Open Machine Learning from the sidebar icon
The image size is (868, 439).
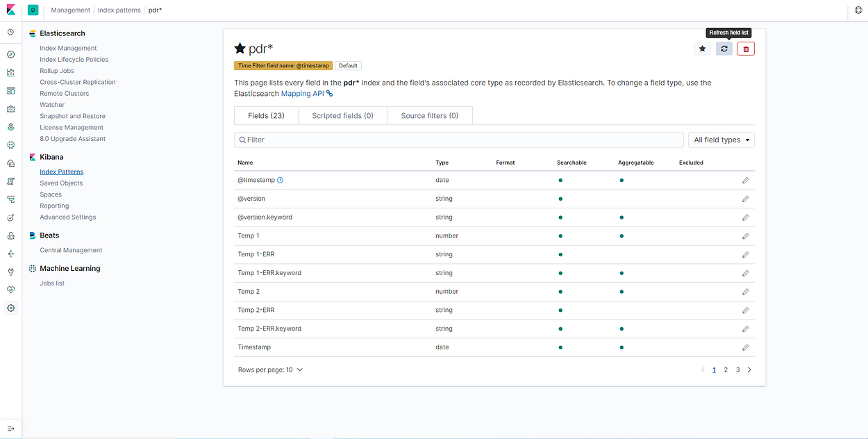(x=10, y=145)
